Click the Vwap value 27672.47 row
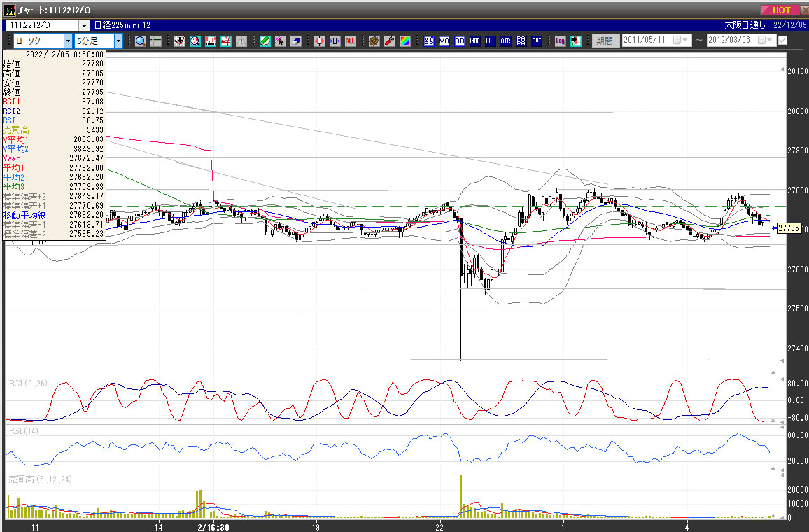 [53, 158]
